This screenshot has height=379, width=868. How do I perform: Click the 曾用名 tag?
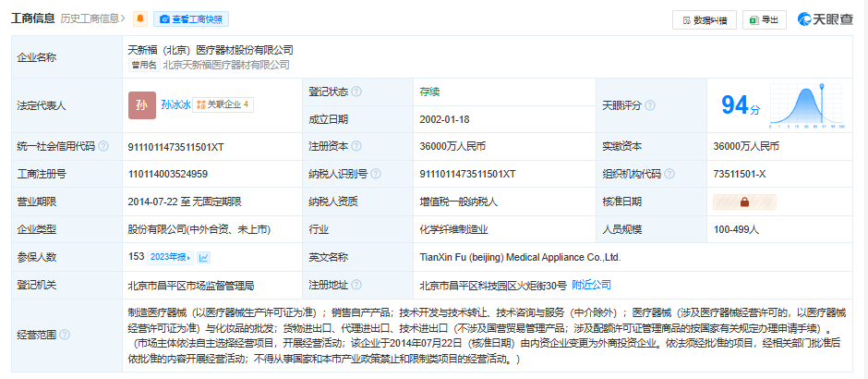pos(144,65)
